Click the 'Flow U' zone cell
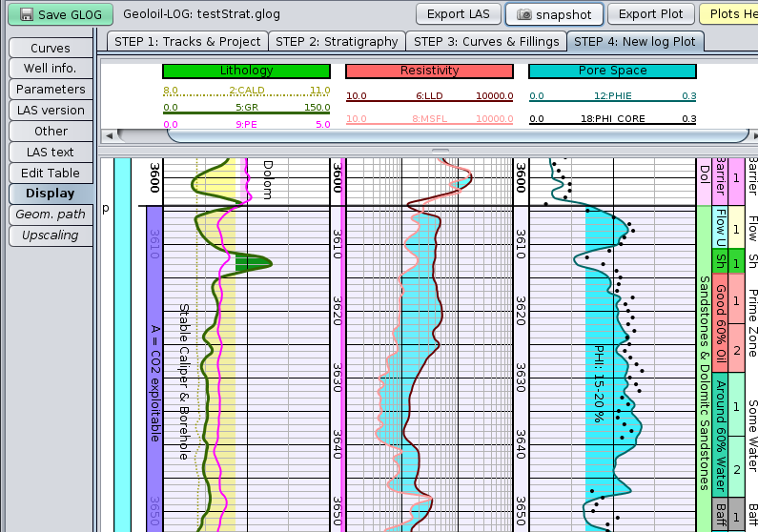Screen dimensions: 758x532 [x=720, y=227]
